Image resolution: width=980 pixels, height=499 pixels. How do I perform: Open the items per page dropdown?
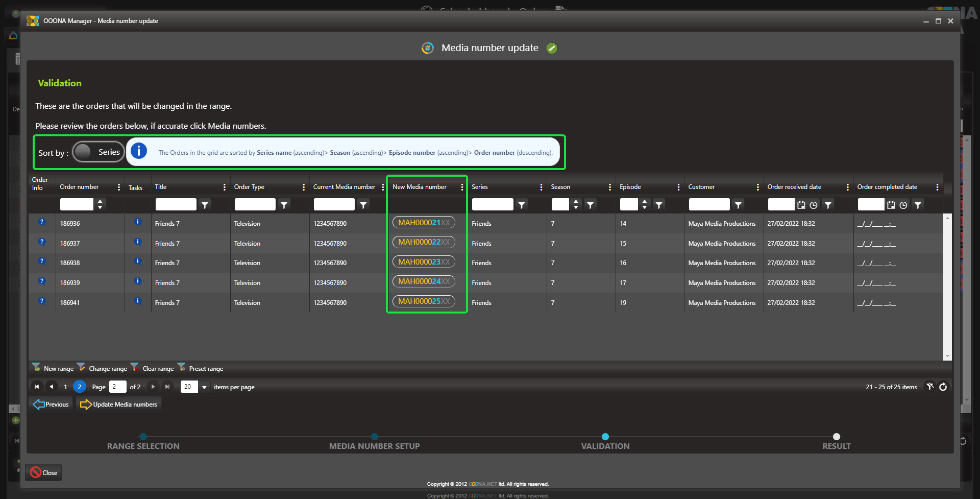204,387
